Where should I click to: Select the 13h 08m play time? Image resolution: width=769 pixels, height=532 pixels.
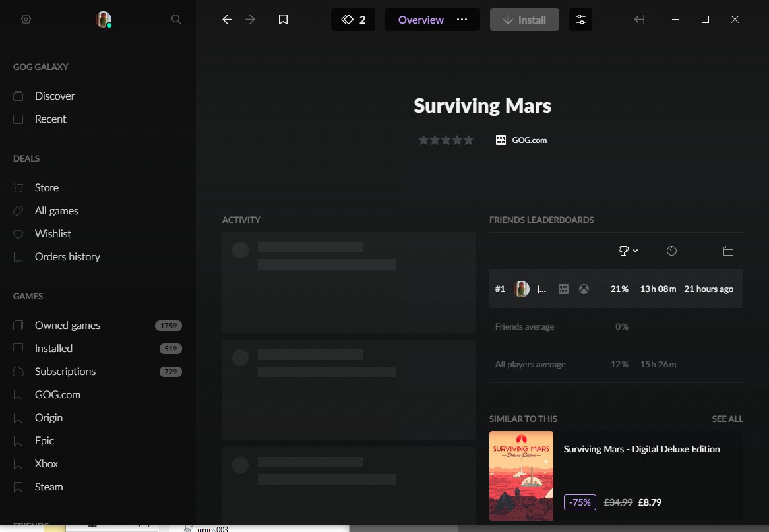[x=658, y=289]
